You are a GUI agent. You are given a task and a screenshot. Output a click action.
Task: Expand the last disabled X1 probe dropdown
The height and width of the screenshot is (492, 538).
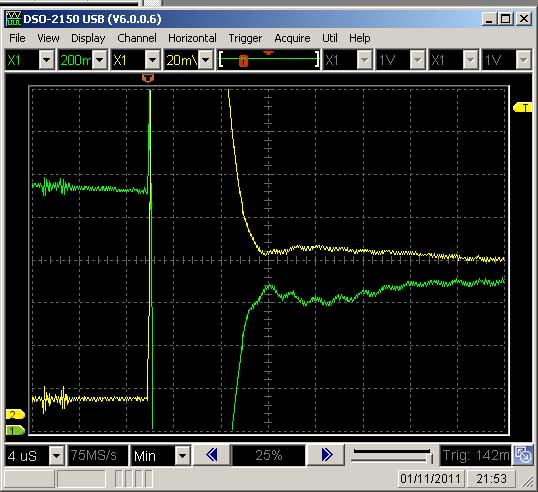point(470,60)
